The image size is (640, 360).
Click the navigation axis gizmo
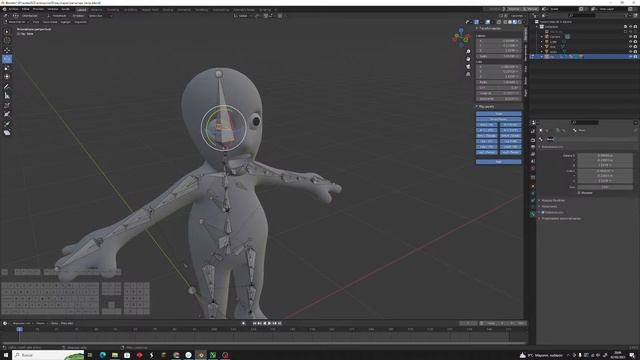tap(461, 38)
